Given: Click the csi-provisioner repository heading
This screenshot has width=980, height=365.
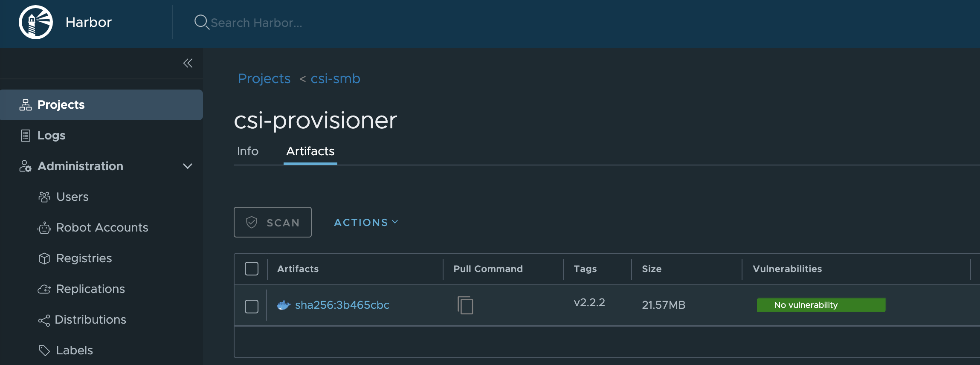Looking at the screenshot, I should [316, 120].
